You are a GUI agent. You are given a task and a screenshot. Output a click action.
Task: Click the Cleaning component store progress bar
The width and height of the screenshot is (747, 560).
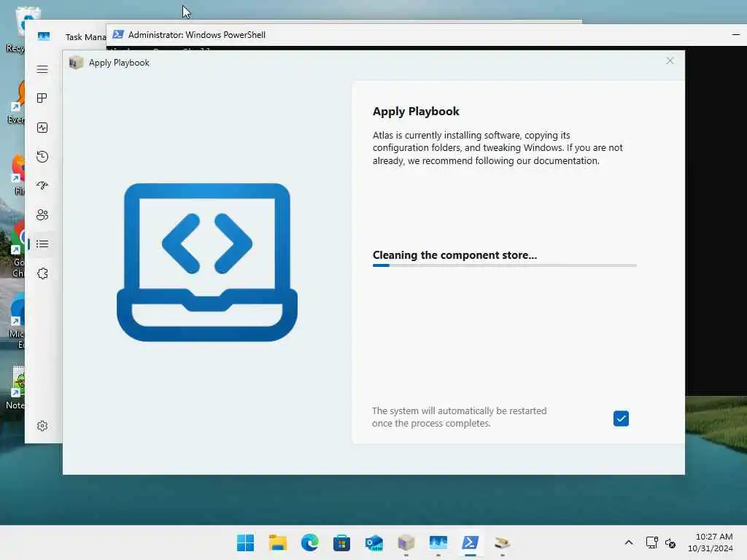pos(505,265)
